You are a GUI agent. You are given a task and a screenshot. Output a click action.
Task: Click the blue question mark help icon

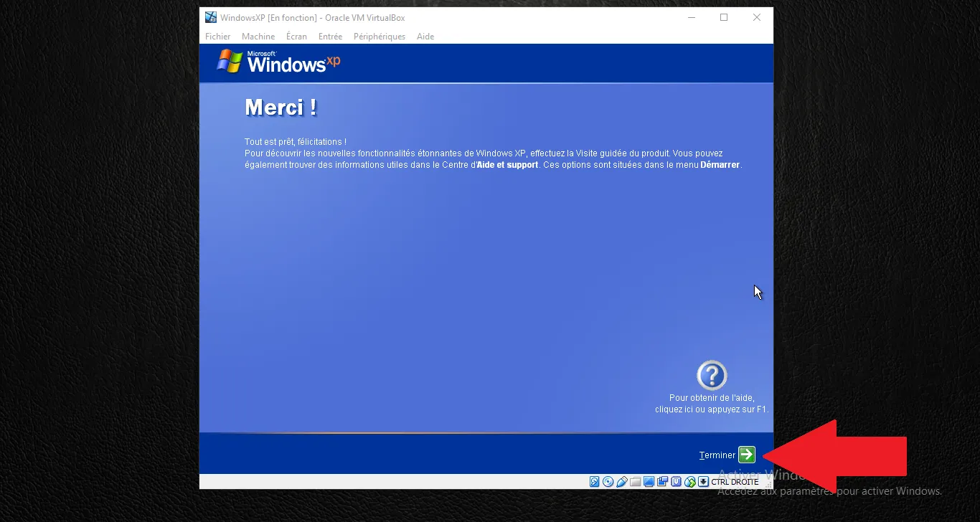pos(711,374)
